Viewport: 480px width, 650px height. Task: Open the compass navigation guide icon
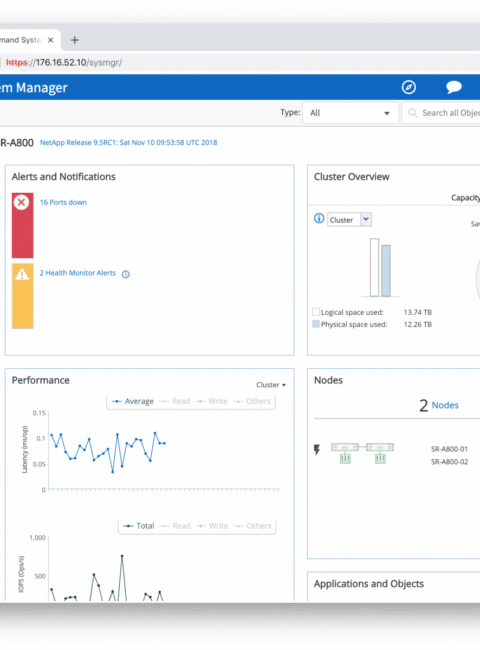409,87
